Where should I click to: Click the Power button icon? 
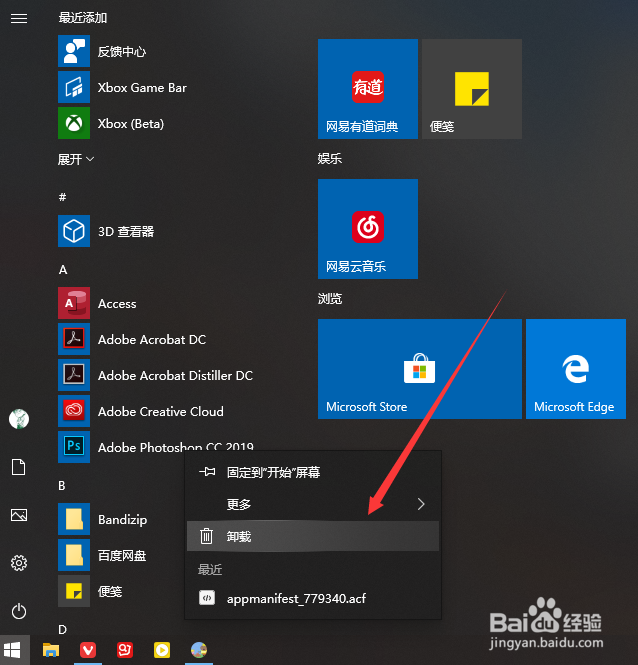click(x=19, y=611)
